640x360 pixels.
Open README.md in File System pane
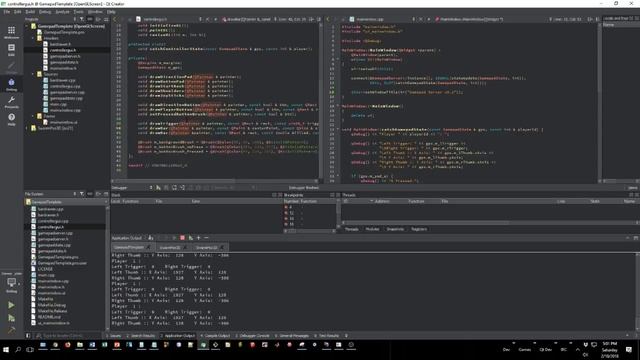click(49, 317)
